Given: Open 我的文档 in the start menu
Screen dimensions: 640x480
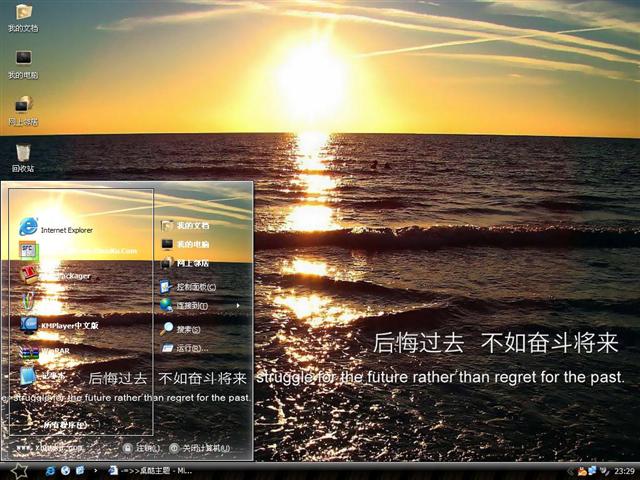Looking at the screenshot, I should 185,225.
